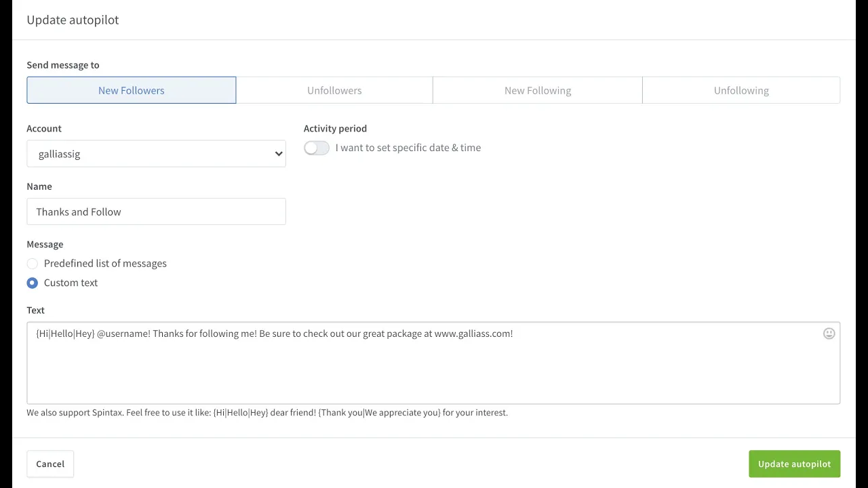Image resolution: width=868 pixels, height=488 pixels.
Task: Click the Update autopilot dialog heading
Action: click(73, 20)
